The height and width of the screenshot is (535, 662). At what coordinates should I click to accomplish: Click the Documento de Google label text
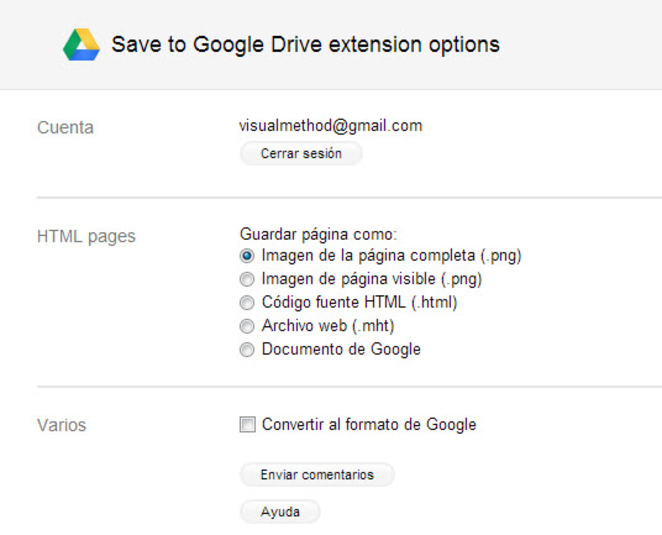(341, 349)
